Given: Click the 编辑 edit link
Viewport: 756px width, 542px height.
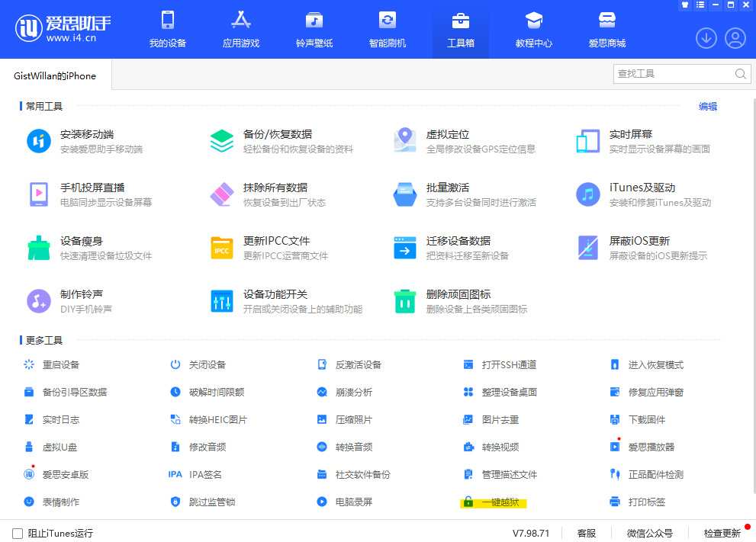Looking at the screenshot, I should pos(708,107).
